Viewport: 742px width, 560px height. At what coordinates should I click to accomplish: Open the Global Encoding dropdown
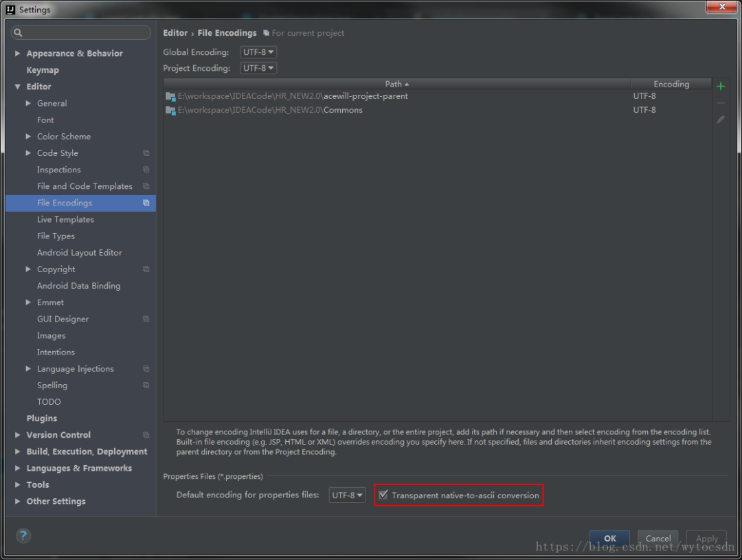pyautogui.click(x=258, y=52)
